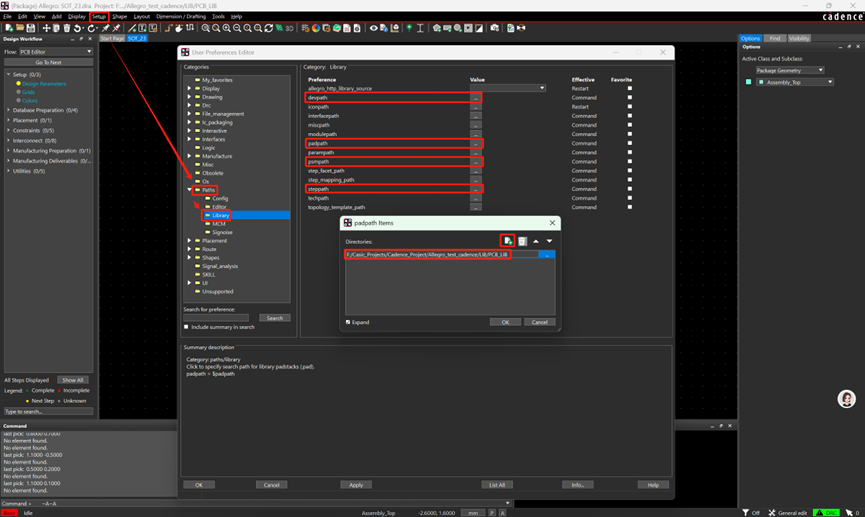
Task: Click the Refresh redraw toolbar icon
Action: [x=269, y=28]
